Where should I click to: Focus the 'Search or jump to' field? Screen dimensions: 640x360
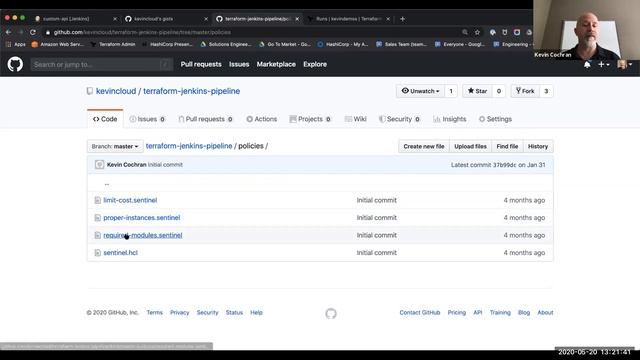(102, 64)
